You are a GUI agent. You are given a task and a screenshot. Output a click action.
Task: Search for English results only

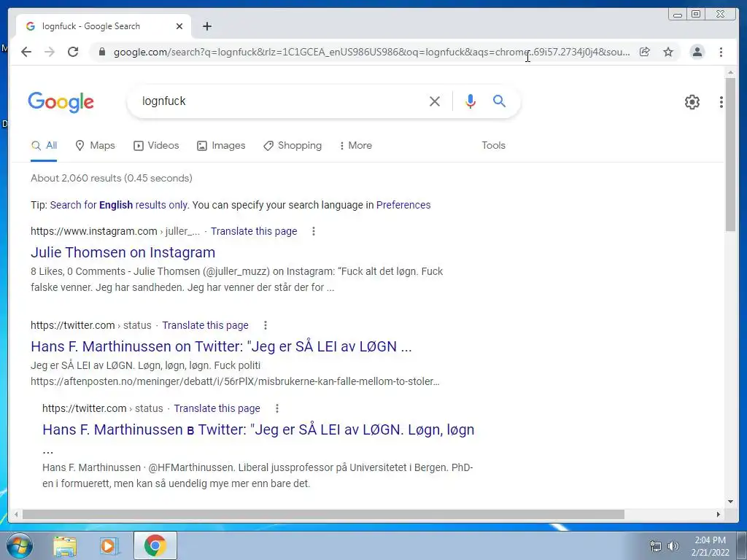pyautogui.click(x=119, y=205)
